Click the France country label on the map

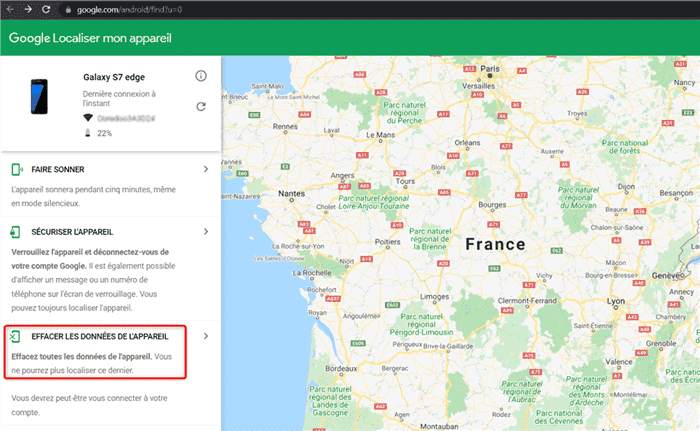495,244
